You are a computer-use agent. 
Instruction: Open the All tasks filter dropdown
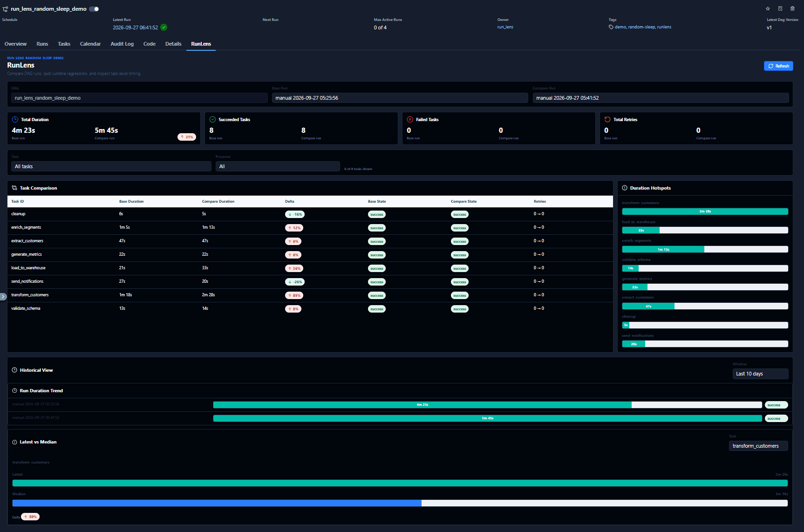[111, 166]
